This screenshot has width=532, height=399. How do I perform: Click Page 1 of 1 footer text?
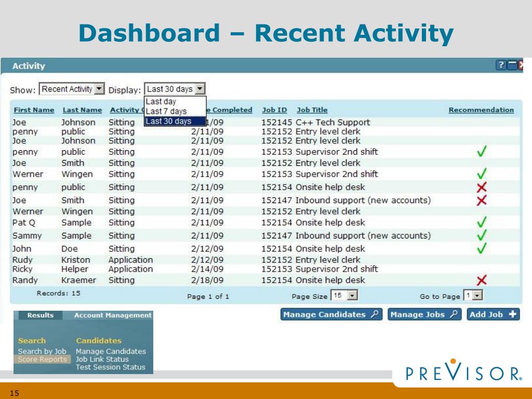pyautogui.click(x=208, y=296)
